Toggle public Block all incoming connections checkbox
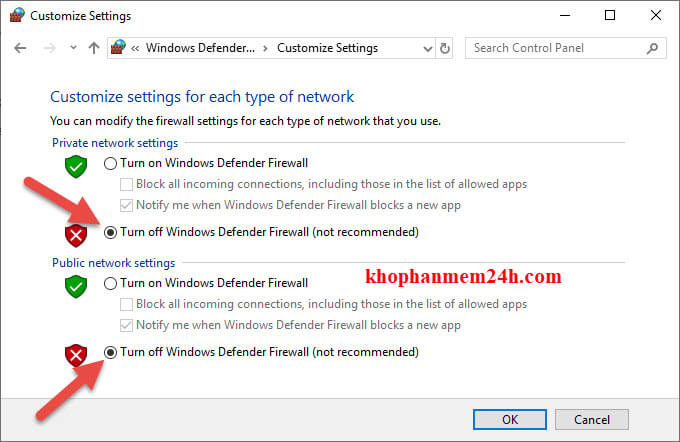 tap(126, 304)
